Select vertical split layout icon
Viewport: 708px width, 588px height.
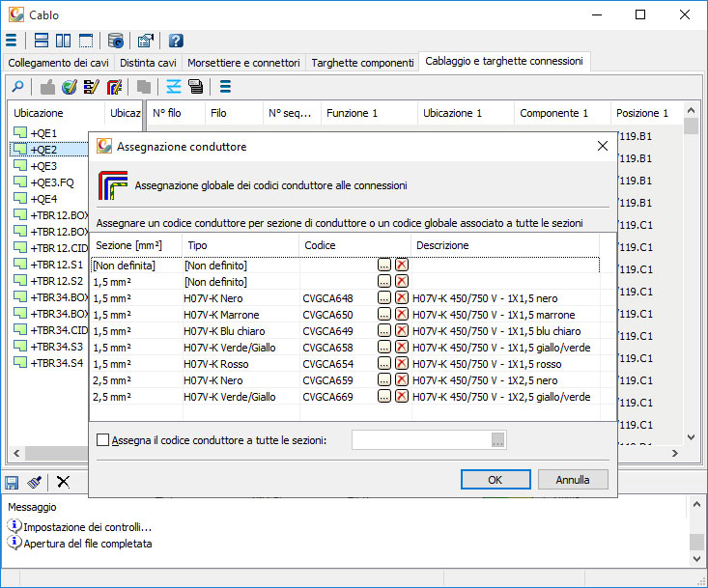[x=63, y=41]
